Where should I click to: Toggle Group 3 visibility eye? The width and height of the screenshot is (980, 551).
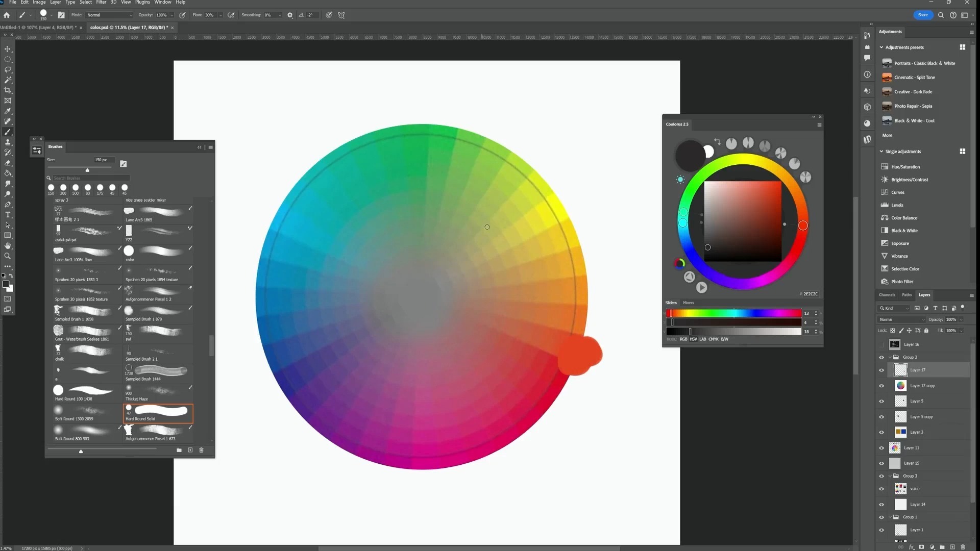pos(881,477)
